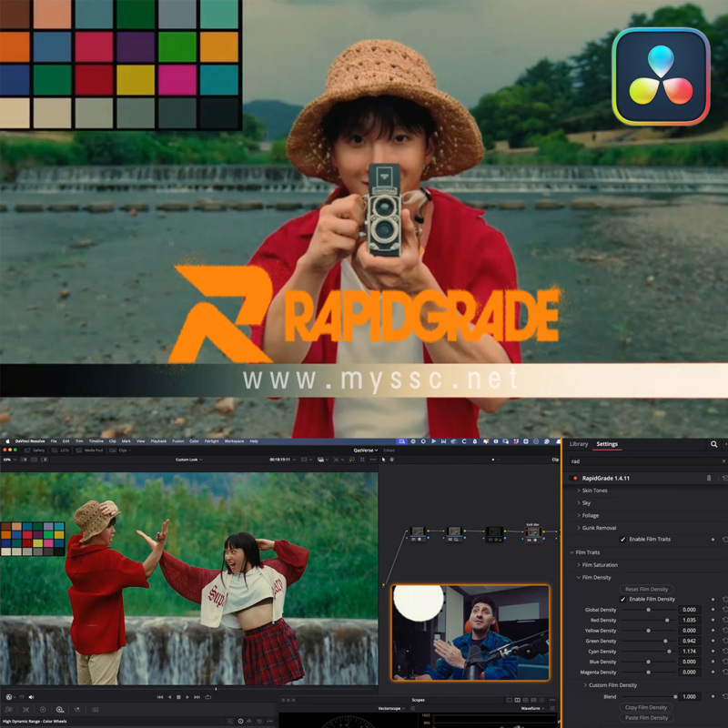
Task: Toggle the loop playback icon
Action: (x=207, y=697)
